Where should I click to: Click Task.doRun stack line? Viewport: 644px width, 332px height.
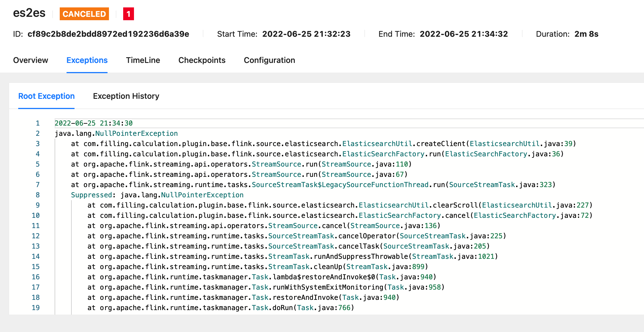pyautogui.click(x=221, y=308)
